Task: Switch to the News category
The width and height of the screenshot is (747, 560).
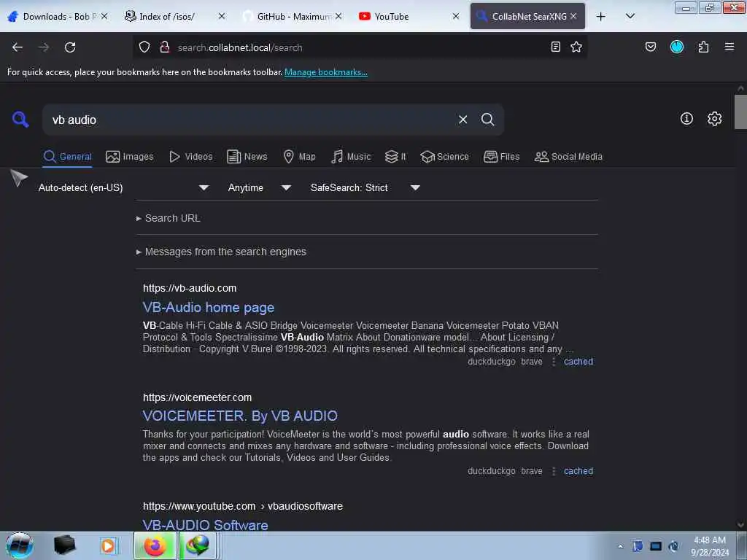Action: tap(247, 157)
